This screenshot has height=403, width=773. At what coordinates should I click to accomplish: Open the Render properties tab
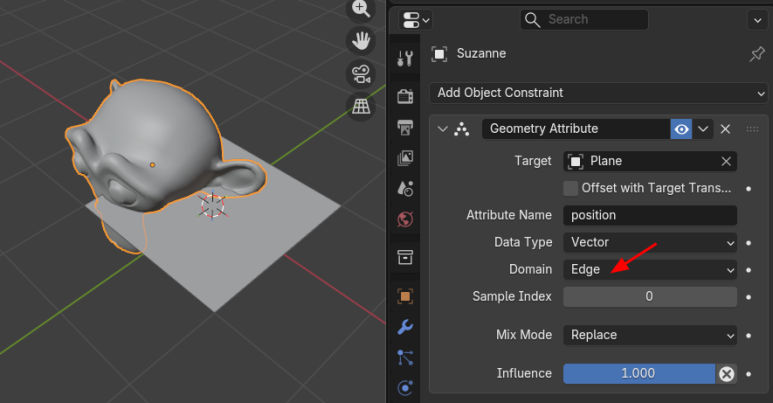click(x=405, y=96)
